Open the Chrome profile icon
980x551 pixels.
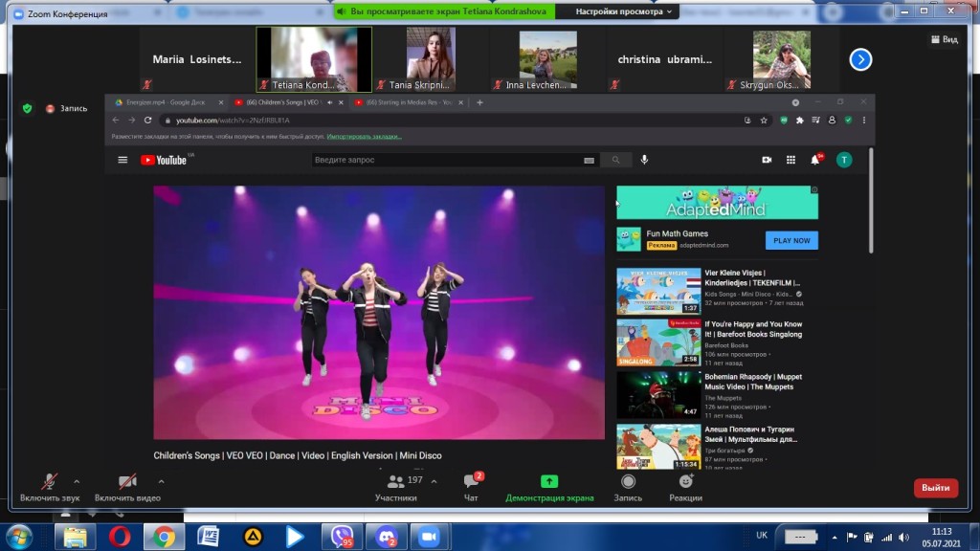click(x=832, y=120)
